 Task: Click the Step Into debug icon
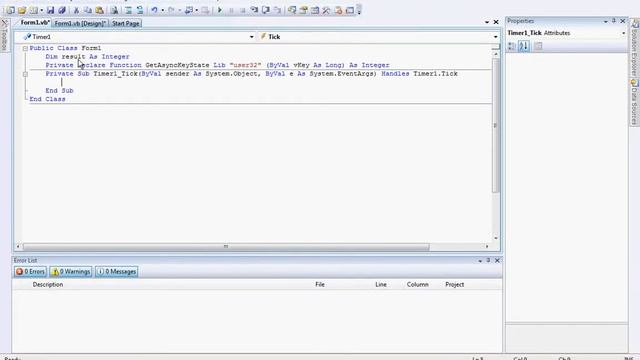254,10
